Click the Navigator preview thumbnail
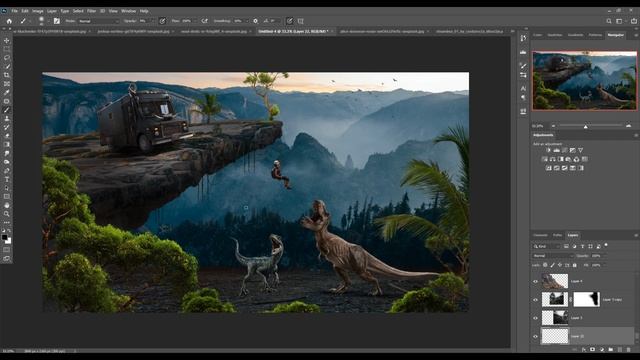Screen dimensions: 640x360 coord(584,80)
